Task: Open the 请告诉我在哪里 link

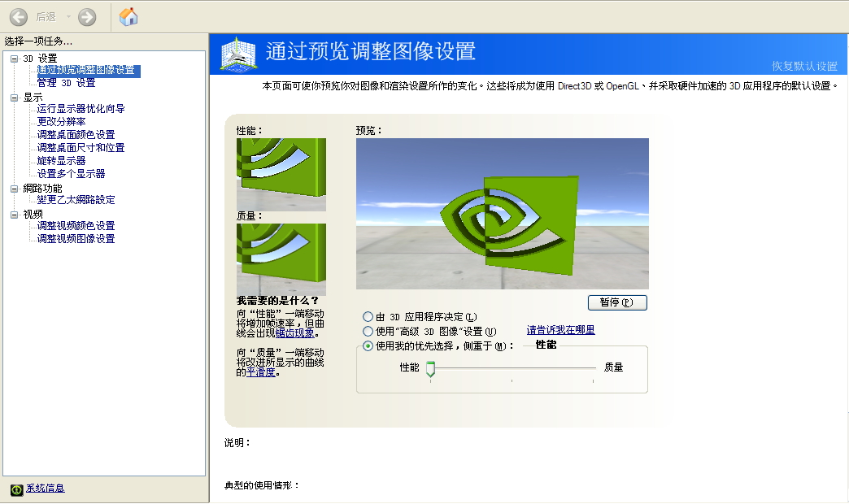Action: pyautogui.click(x=560, y=330)
